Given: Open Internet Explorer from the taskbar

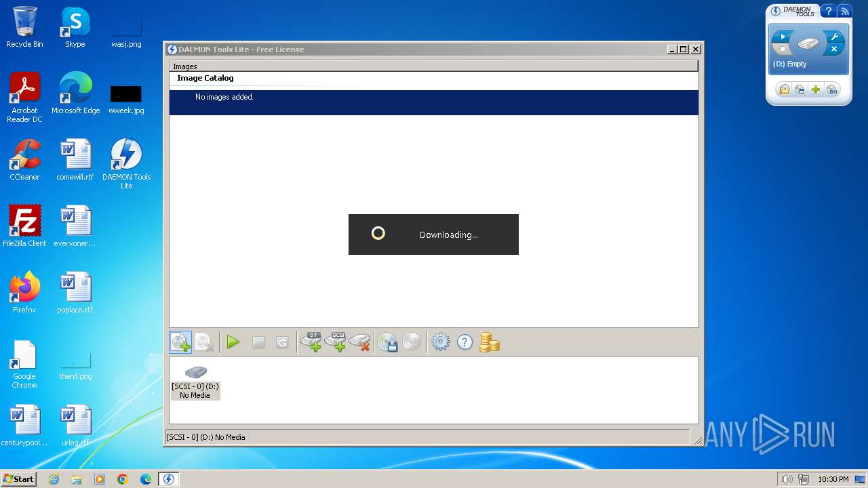Looking at the screenshot, I should click(54, 479).
